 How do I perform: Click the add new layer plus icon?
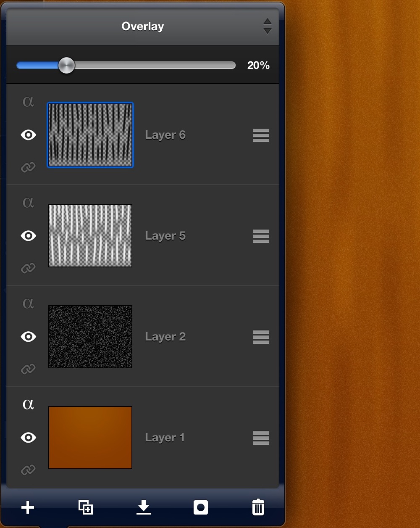point(28,507)
